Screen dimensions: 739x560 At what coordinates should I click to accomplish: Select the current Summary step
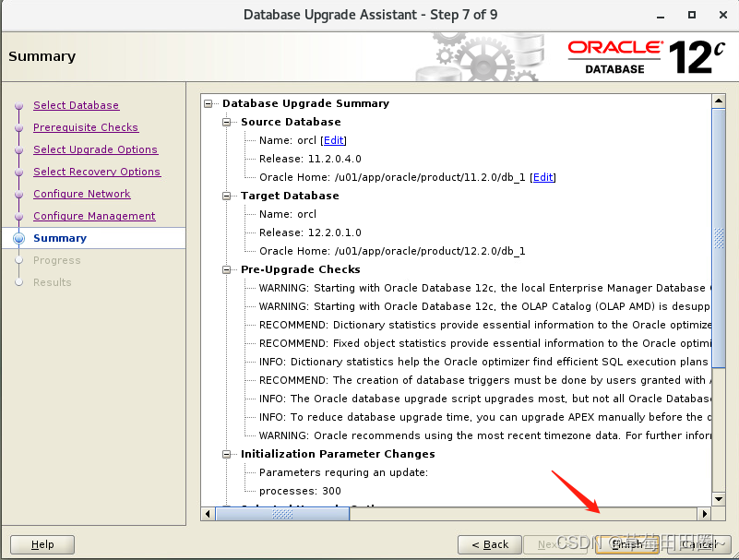tap(60, 238)
